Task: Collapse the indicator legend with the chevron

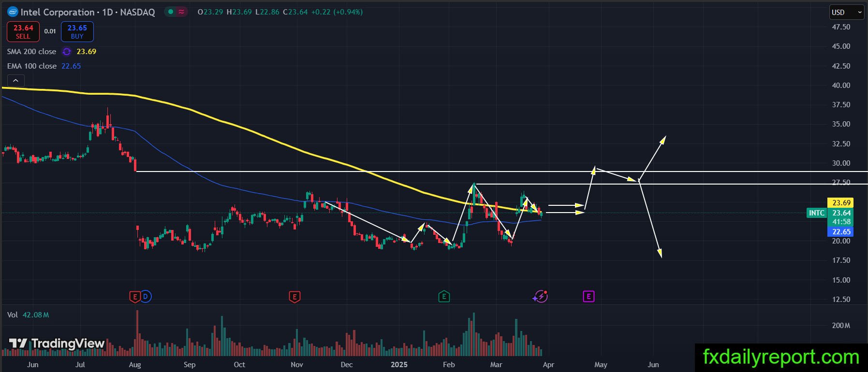Action: [x=15, y=81]
